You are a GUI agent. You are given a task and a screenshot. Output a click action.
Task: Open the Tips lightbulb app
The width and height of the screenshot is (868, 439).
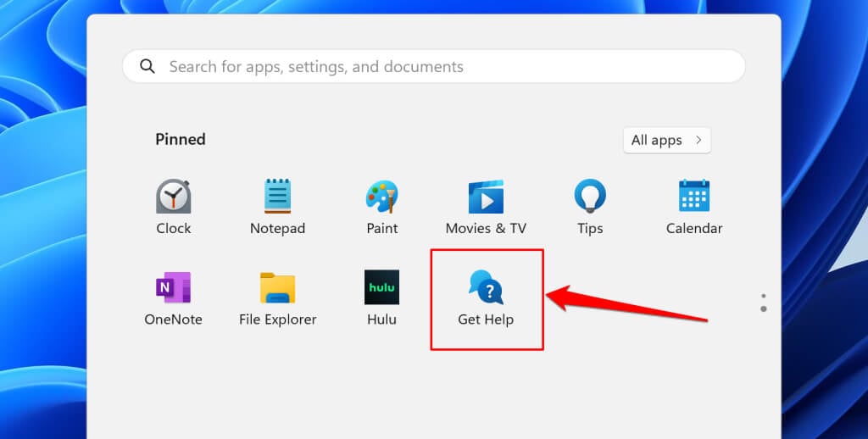[590, 206]
